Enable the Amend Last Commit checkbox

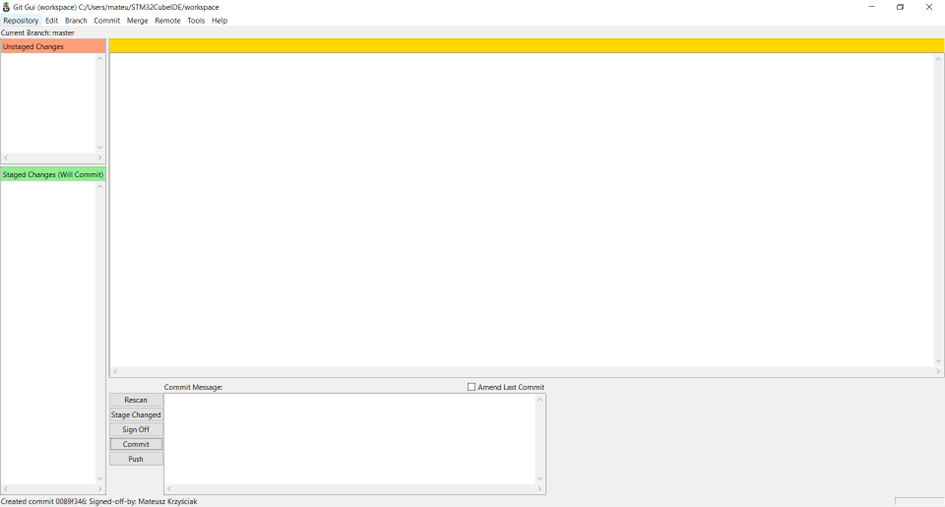[472, 387]
